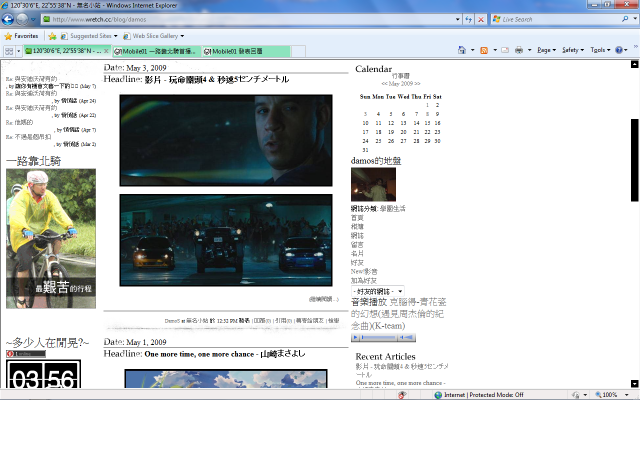
Task: Click the 03:56 visitor counter widget
Action: click(x=43, y=374)
